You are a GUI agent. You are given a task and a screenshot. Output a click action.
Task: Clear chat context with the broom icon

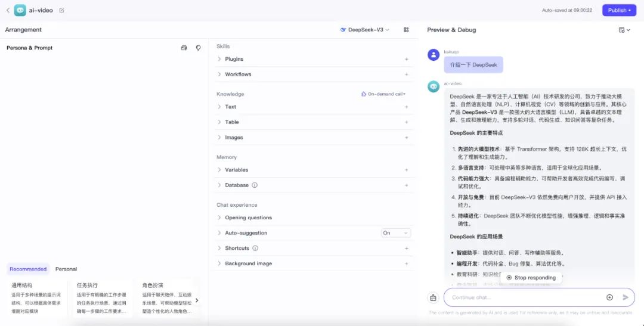coord(433,297)
